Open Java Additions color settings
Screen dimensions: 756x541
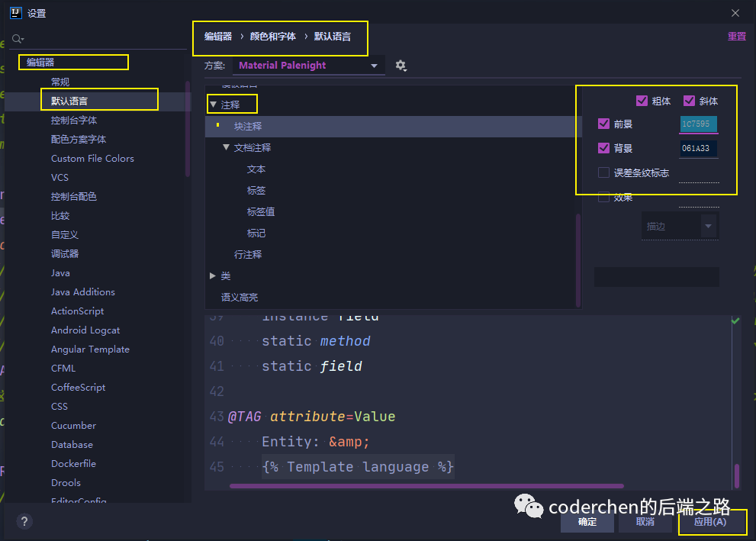[x=83, y=292]
